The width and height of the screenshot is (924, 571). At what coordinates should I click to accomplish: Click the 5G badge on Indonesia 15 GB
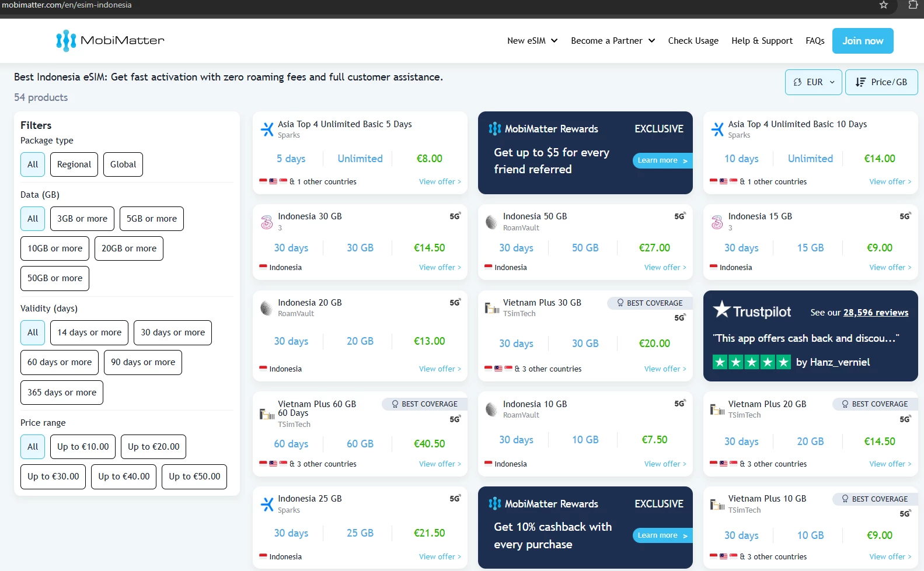[905, 216]
